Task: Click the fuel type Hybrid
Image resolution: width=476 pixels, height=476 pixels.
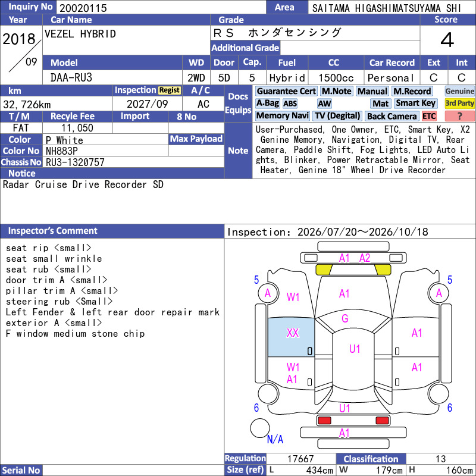Action: point(287,78)
